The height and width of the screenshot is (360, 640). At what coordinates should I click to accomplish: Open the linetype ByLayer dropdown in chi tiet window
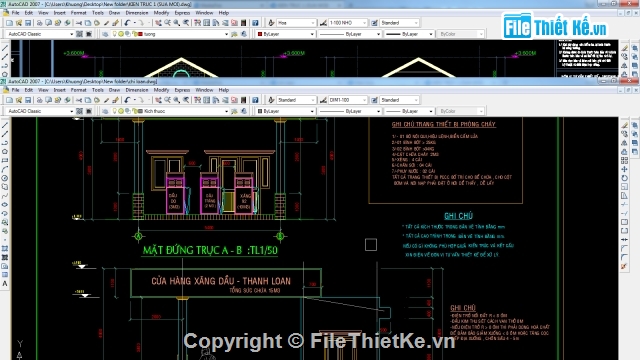(378, 111)
